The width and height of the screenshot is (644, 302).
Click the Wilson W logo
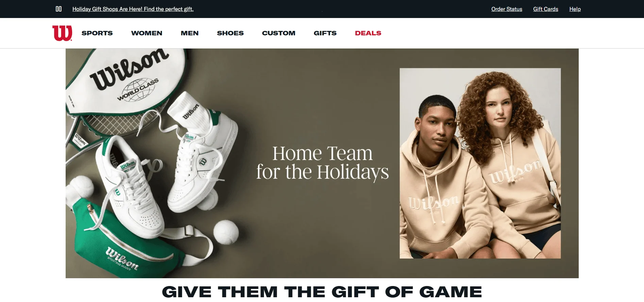(62, 33)
